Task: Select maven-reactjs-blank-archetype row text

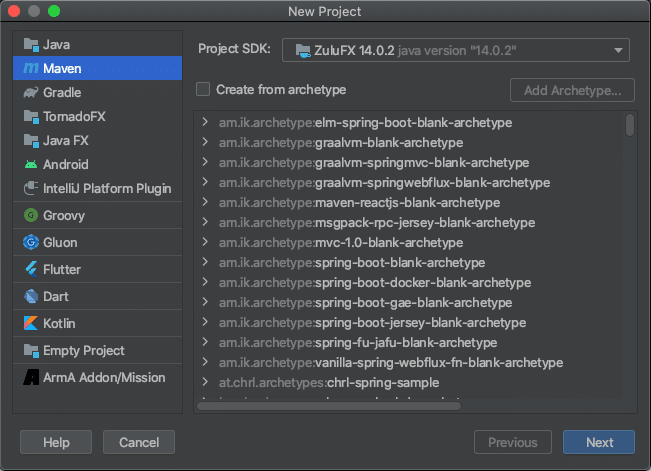Action: point(360,203)
